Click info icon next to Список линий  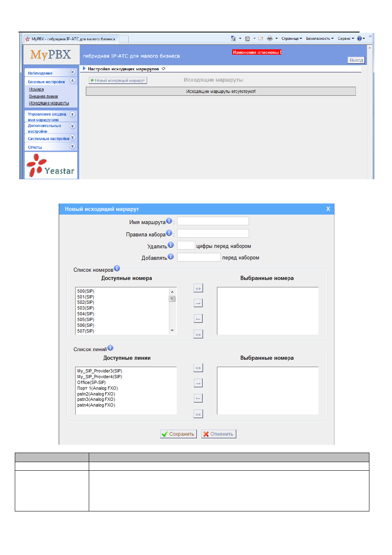tap(110, 348)
